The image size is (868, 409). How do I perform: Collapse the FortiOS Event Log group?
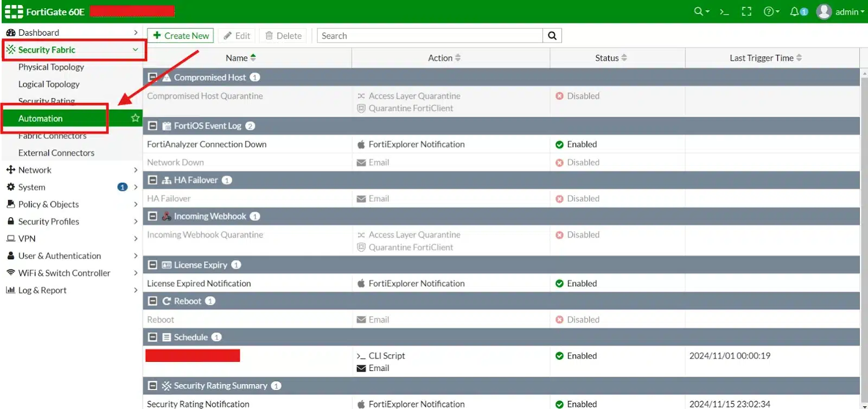(x=153, y=126)
